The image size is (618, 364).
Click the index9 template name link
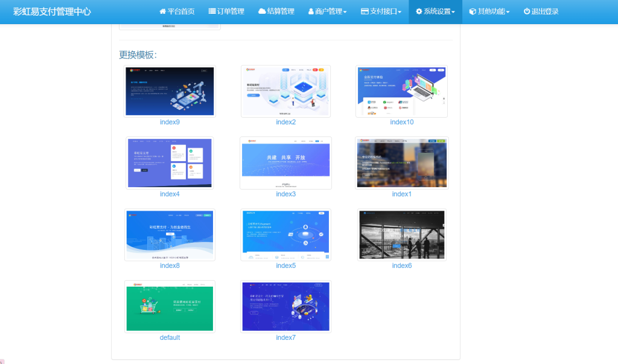click(170, 122)
